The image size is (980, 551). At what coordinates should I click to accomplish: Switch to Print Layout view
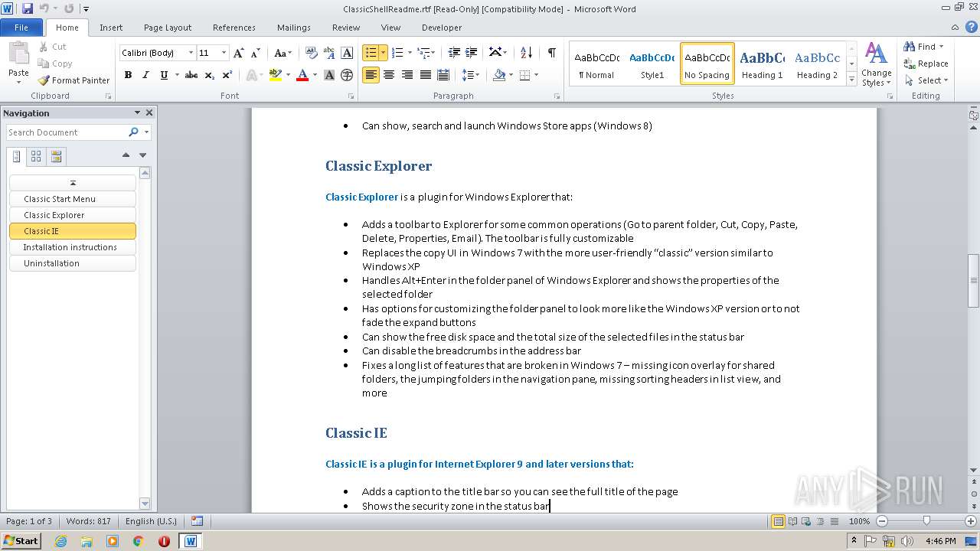click(779, 521)
